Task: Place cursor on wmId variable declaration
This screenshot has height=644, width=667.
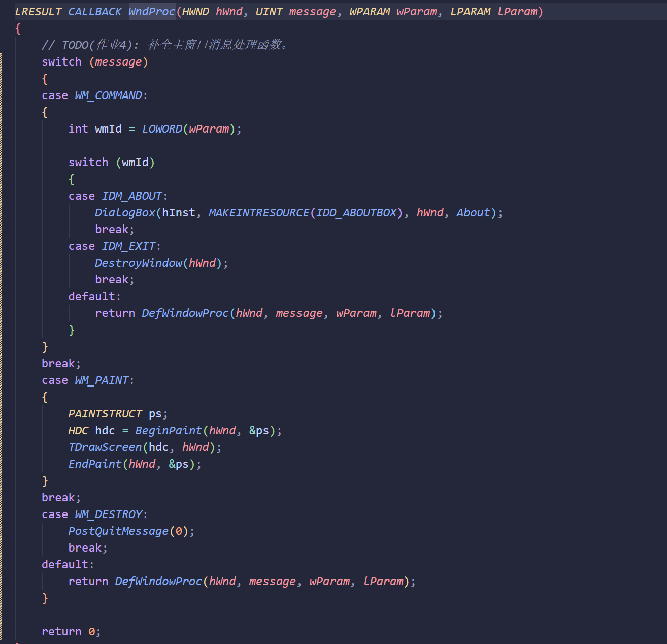Action: click(x=108, y=129)
